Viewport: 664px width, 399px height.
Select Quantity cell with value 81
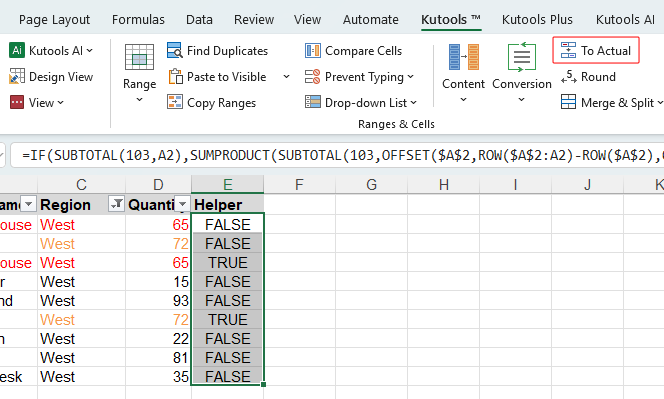pyautogui.click(x=158, y=357)
